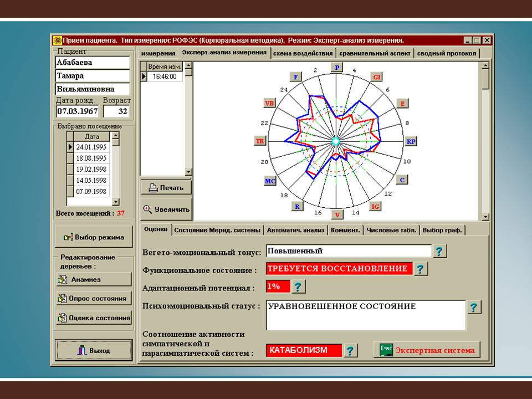Select visit date 18.08.1995 in list

[91, 158]
